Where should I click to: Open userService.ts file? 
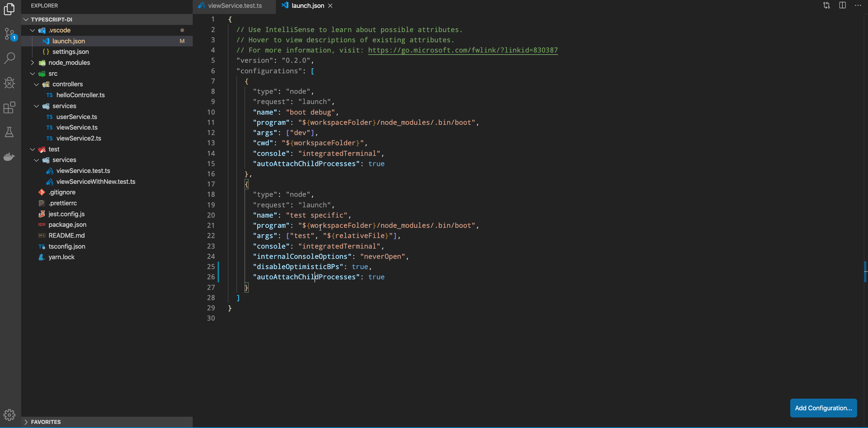[x=107, y=117]
